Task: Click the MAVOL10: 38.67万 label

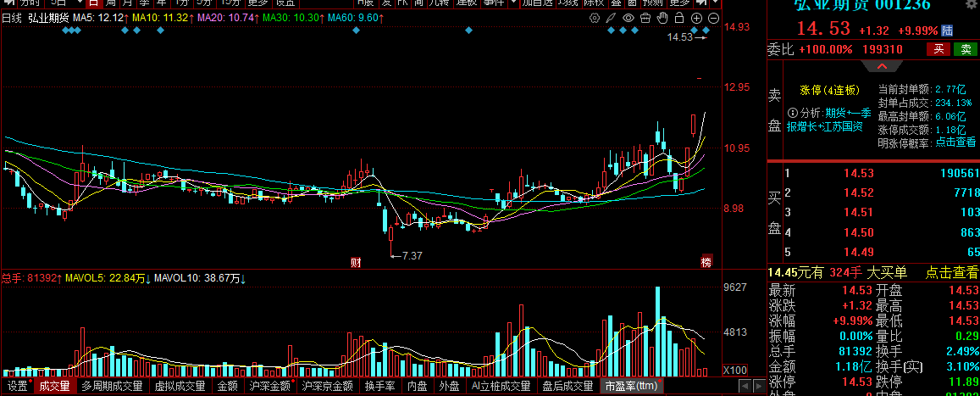Action: [x=200, y=277]
